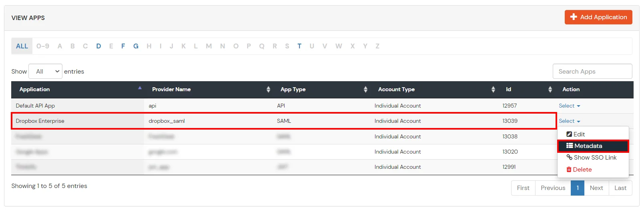
Task: Sort by Provider Name column arrows
Action: click(x=268, y=90)
